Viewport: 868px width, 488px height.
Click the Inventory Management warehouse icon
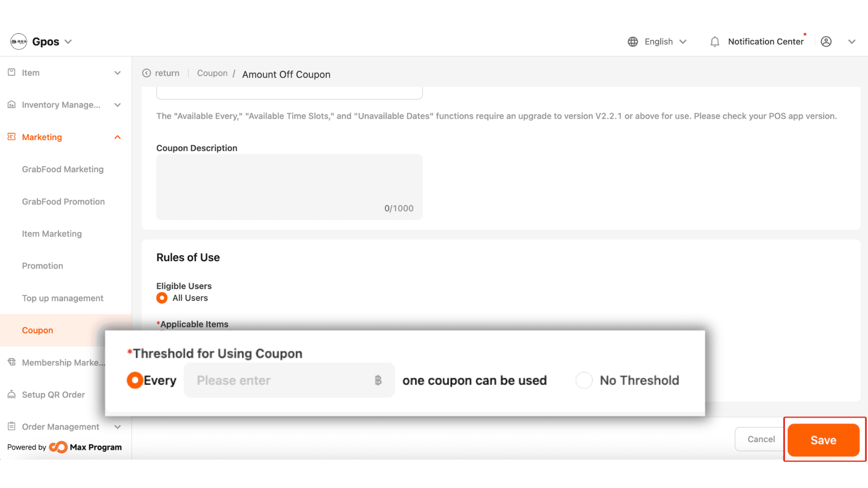pyautogui.click(x=12, y=105)
